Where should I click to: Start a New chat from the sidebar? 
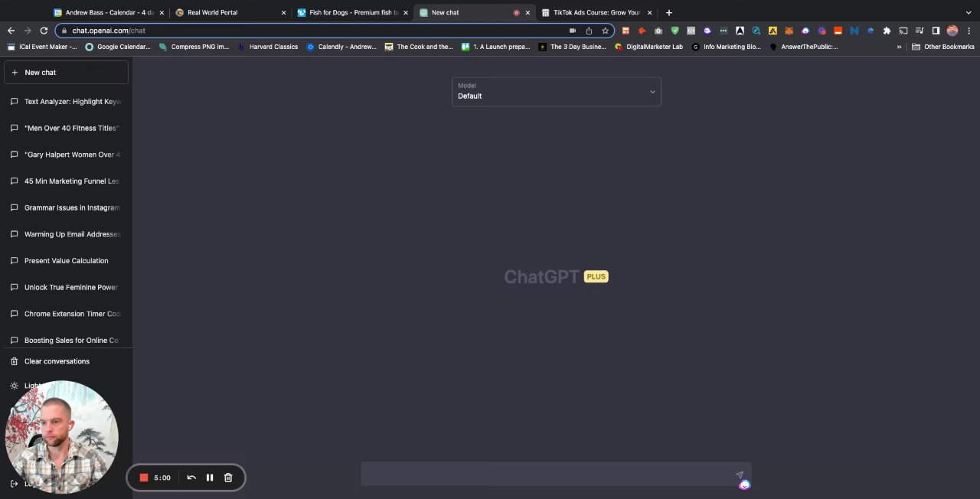(66, 72)
